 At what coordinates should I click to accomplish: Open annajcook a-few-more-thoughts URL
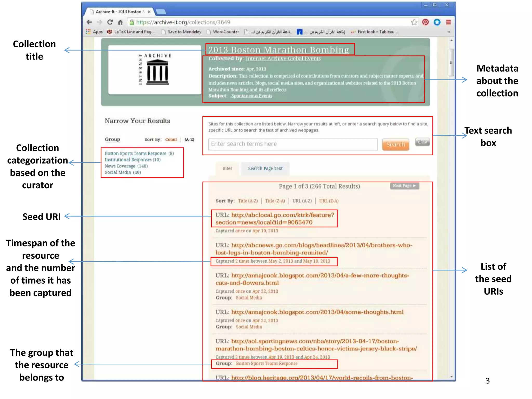pos(312,279)
